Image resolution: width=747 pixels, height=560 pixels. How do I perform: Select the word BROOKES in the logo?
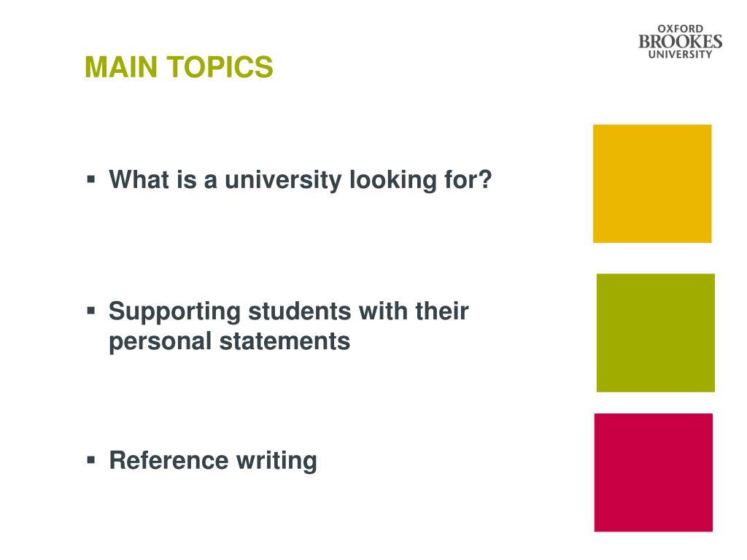[681, 42]
